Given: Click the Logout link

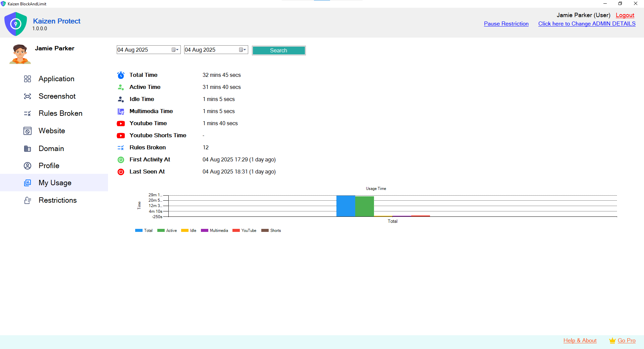Looking at the screenshot, I should click(x=625, y=15).
